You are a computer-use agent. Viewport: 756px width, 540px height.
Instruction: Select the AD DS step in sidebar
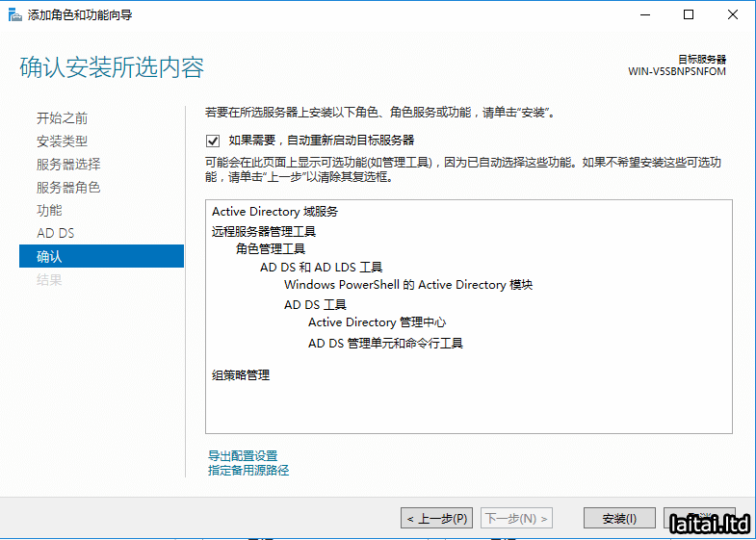55,234
